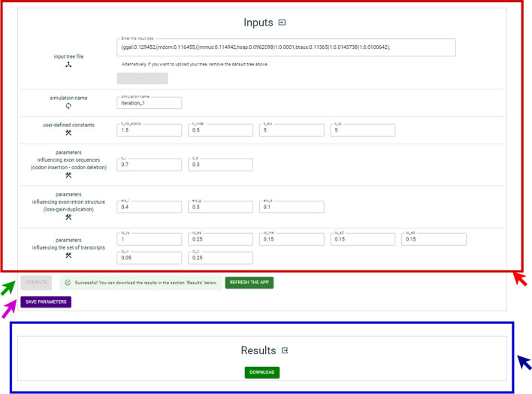
Task: Click the Compute button
Action: (36, 283)
